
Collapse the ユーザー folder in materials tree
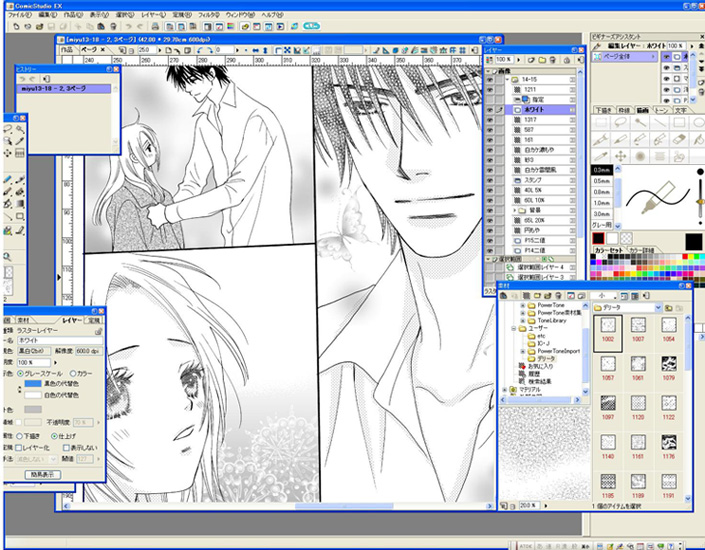[514, 328]
